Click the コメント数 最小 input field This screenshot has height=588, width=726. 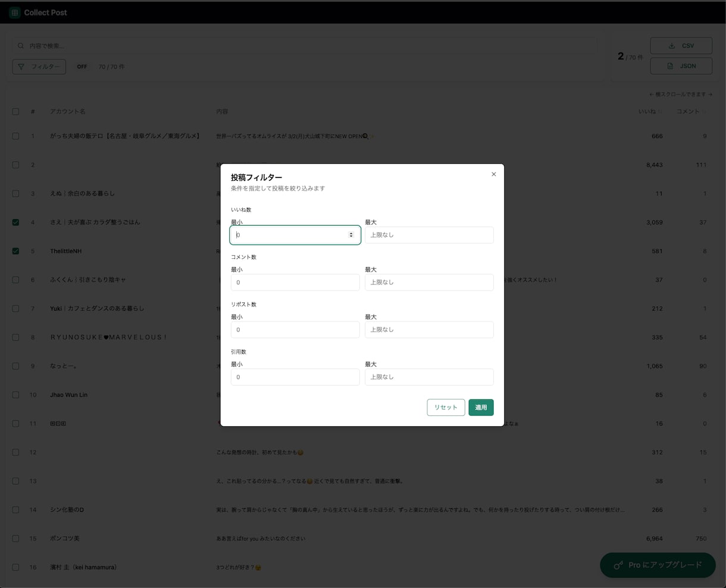coord(295,282)
